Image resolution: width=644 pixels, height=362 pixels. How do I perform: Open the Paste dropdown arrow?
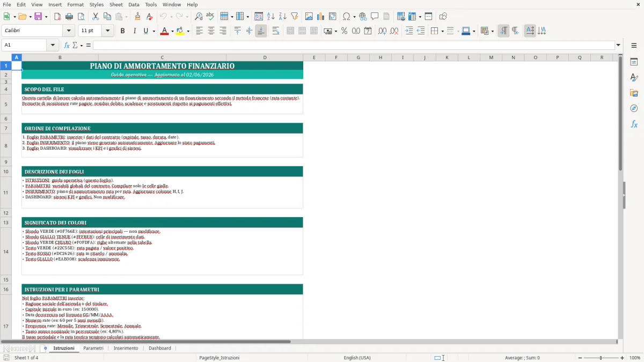(126, 16)
